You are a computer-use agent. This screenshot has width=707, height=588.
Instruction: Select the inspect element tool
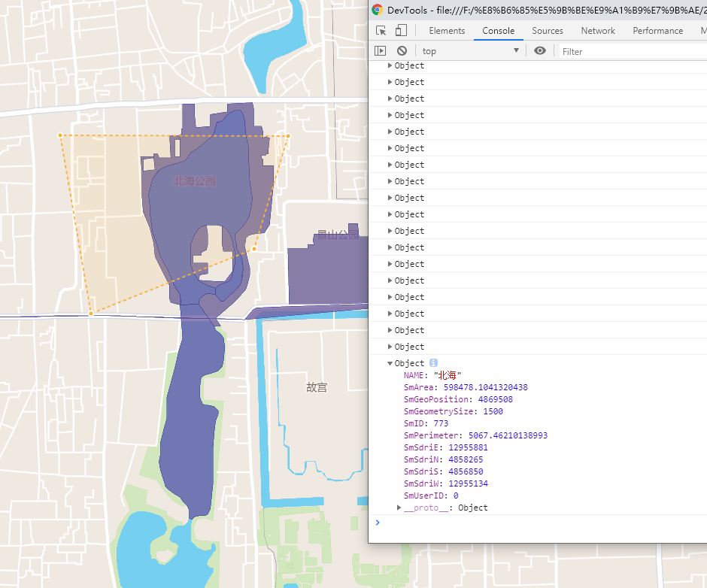click(x=381, y=30)
